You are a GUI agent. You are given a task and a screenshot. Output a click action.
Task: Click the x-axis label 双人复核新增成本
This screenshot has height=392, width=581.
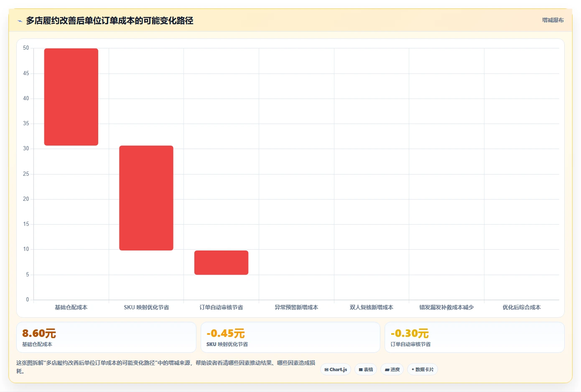coord(372,307)
